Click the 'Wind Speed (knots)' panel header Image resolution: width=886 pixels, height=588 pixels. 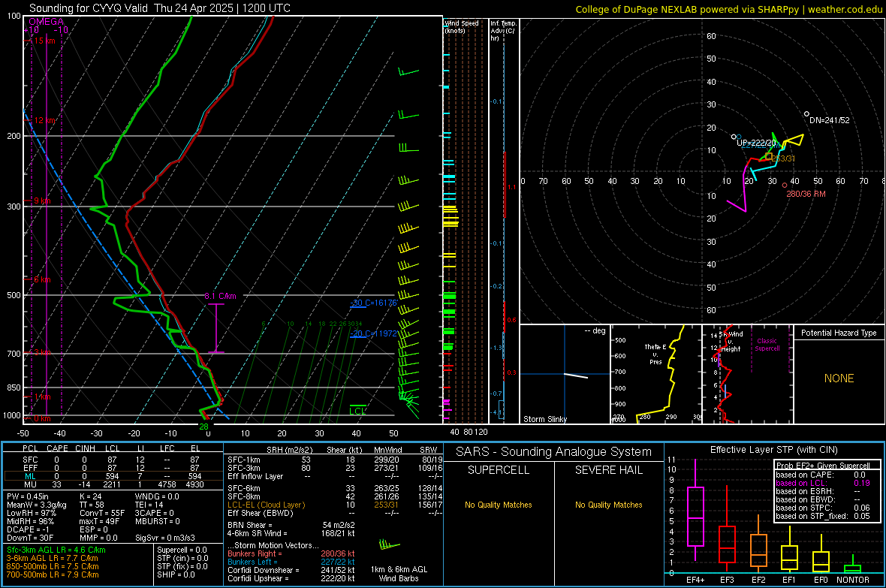pyautogui.click(x=462, y=26)
